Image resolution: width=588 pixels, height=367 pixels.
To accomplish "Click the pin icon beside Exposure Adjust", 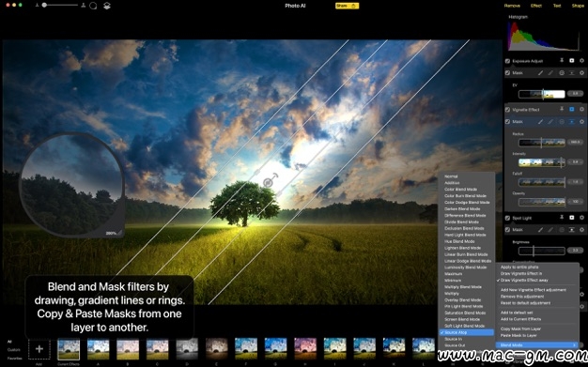I will (562, 61).
